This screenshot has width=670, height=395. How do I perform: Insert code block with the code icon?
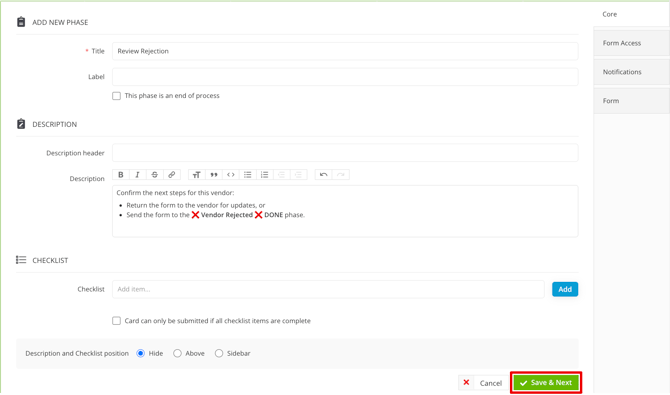231,174
